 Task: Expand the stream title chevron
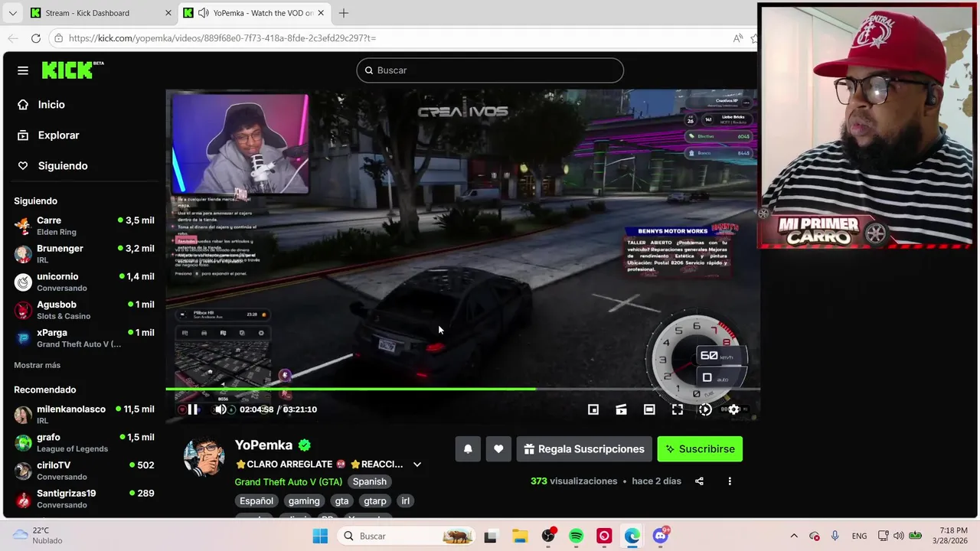tap(417, 465)
